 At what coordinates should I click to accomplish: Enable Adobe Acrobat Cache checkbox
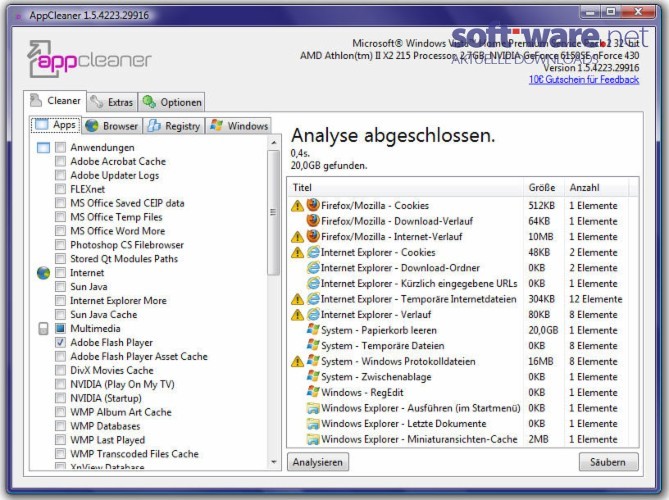pyautogui.click(x=61, y=161)
